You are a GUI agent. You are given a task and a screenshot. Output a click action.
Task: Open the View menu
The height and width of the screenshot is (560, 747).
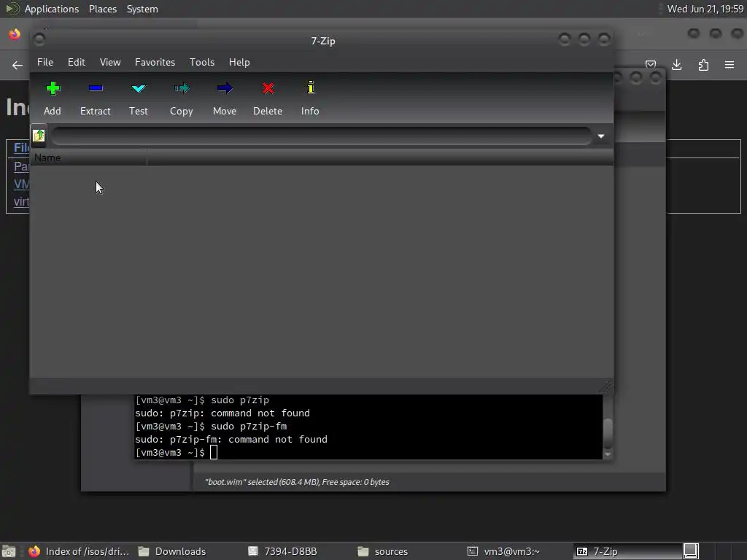tap(110, 63)
